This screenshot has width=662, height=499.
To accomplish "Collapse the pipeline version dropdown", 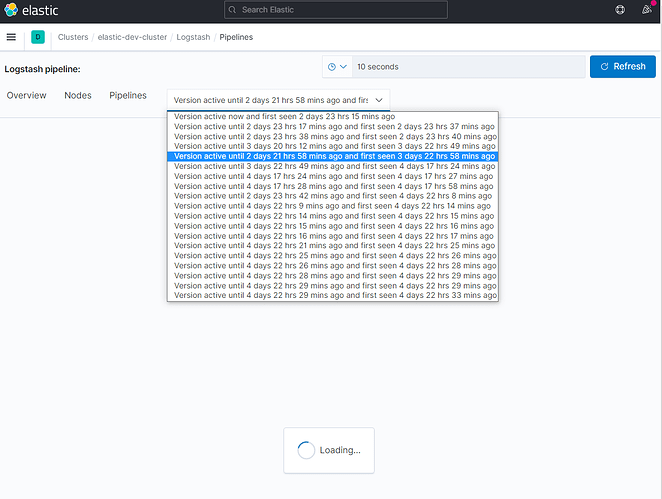I will click(x=278, y=100).
